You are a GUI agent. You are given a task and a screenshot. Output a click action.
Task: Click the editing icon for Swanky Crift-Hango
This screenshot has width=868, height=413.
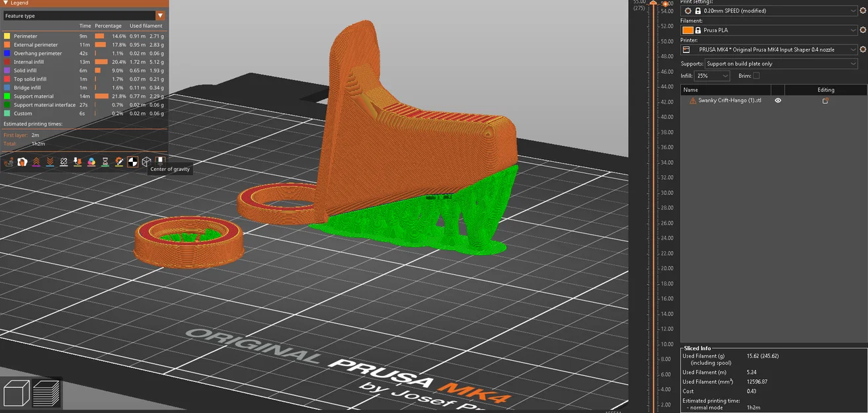825,101
